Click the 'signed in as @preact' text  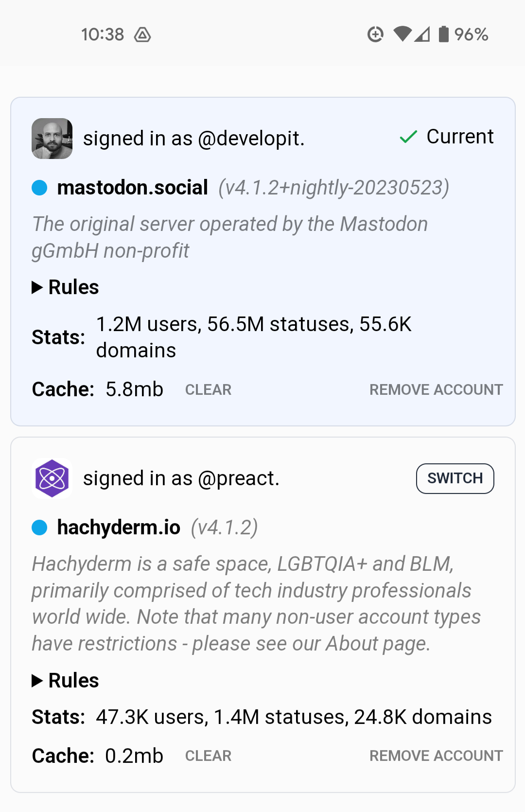[x=181, y=478]
